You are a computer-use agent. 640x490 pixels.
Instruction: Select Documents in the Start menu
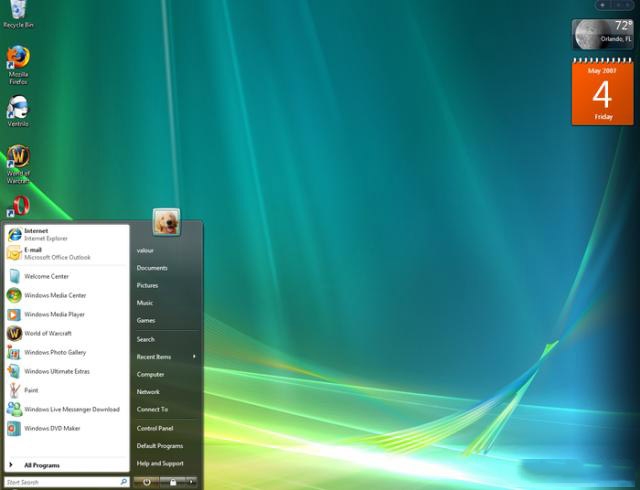[152, 268]
